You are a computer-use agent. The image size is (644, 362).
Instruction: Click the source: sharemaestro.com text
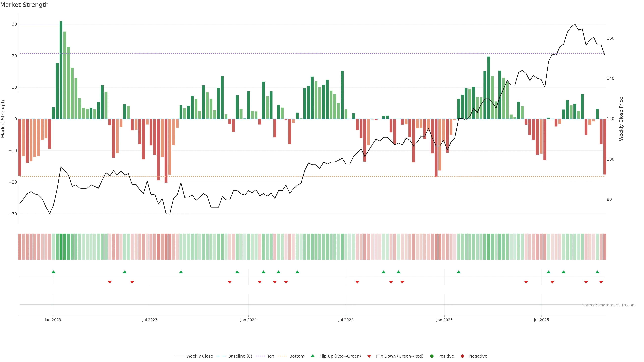609,305
